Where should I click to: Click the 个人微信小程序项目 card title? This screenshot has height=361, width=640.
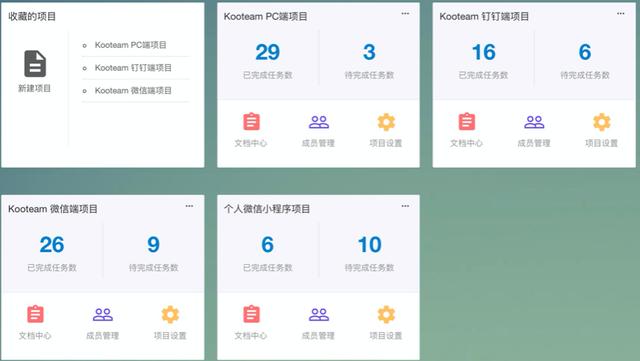pos(267,209)
